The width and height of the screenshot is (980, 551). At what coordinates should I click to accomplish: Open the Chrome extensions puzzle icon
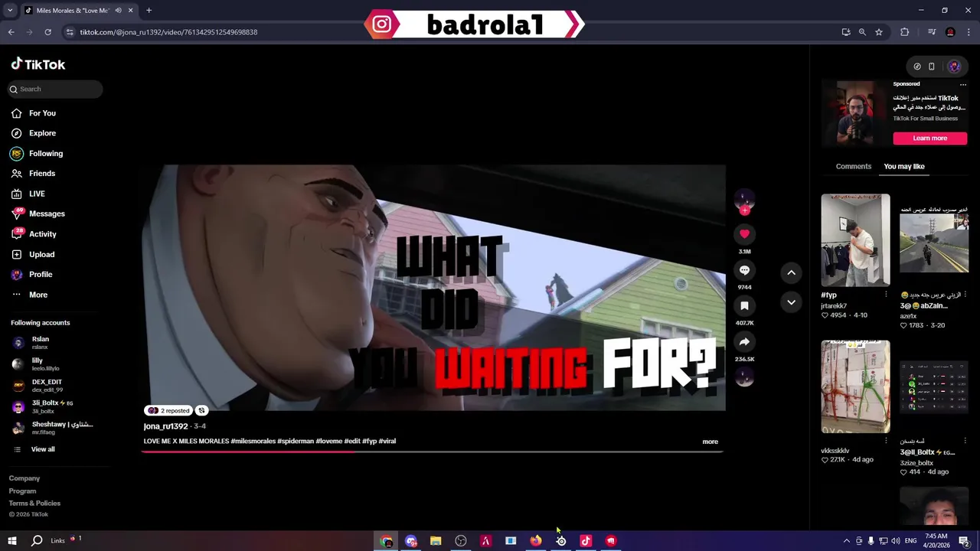coord(905,32)
